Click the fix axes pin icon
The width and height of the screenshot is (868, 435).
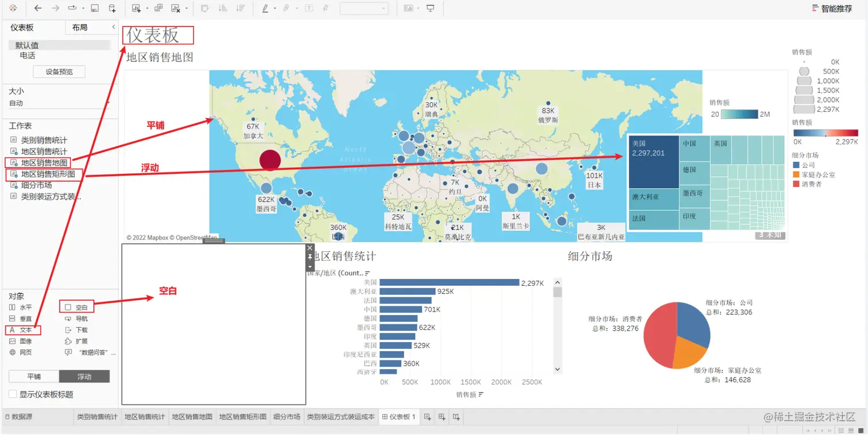pyautogui.click(x=326, y=8)
